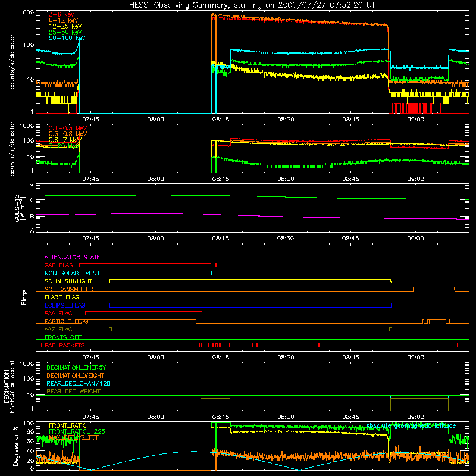Click the green 25-50 keV legend label

65,32
